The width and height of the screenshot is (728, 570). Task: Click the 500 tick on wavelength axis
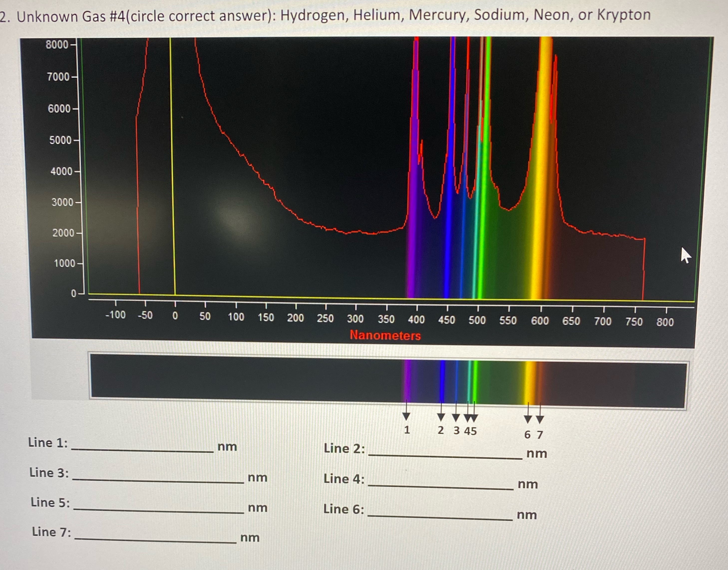477,320
